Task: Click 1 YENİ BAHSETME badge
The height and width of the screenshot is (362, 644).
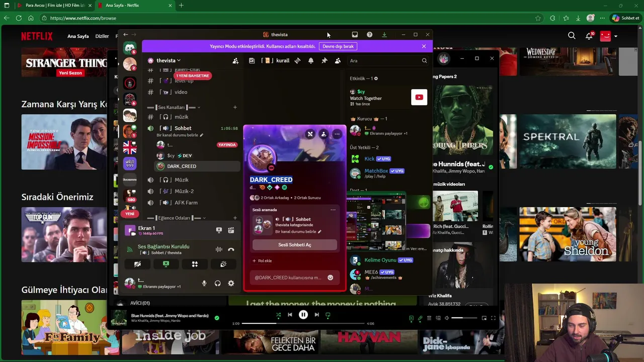Action: (x=192, y=76)
